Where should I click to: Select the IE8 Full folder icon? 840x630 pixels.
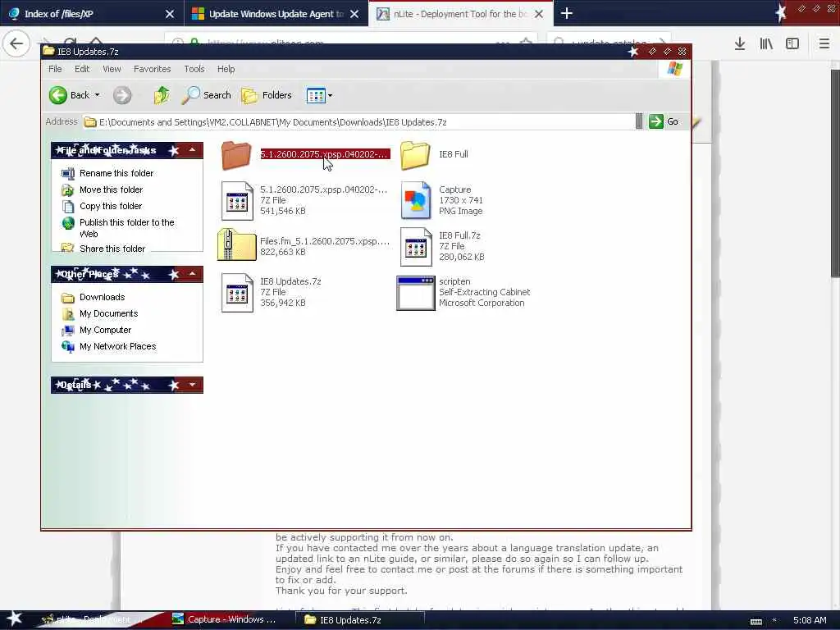click(415, 155)
